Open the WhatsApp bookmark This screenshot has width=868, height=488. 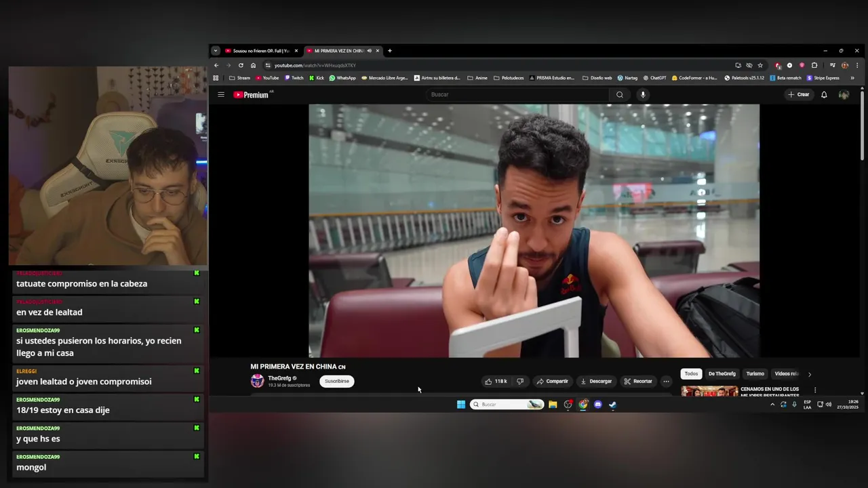[342, 78]
